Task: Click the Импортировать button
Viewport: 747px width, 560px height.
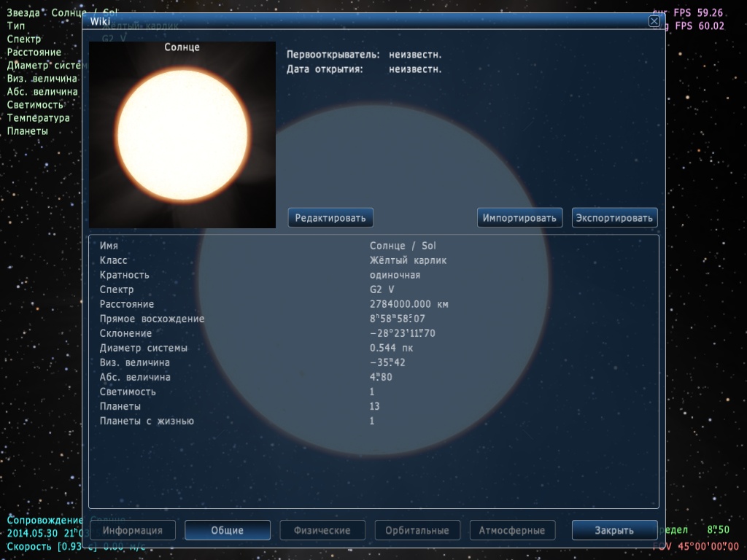Action: pos(519,217)
